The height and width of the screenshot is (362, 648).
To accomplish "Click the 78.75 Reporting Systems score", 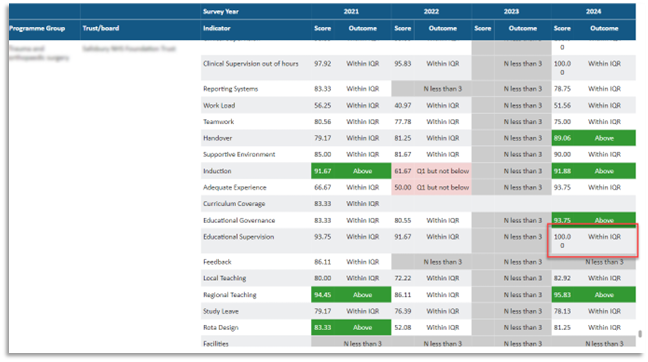I will (x=562, y=89).
